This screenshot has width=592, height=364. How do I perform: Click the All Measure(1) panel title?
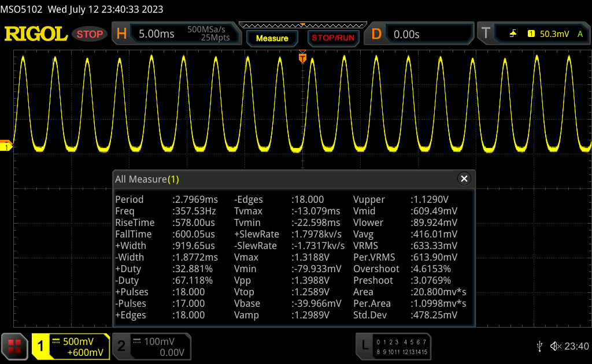pyautogui.click(x=147, y=179)
